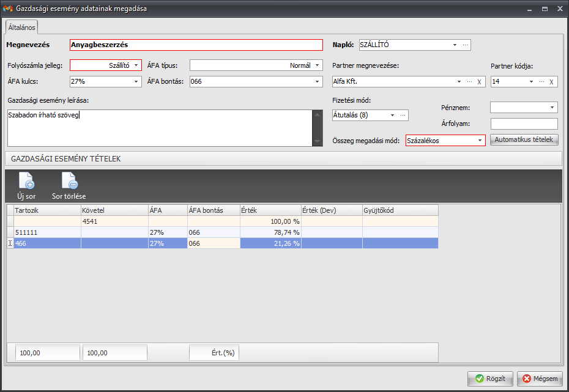Clear the Partner megnevezése field with X
The height and width of the screenshot is (392, 569).
click(479, 81)
